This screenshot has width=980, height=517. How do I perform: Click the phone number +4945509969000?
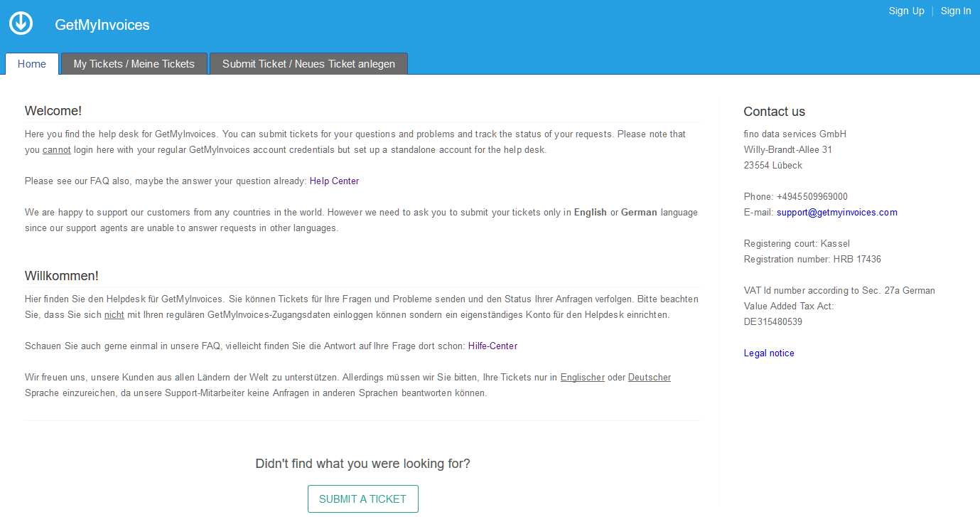tap(812, 196)
